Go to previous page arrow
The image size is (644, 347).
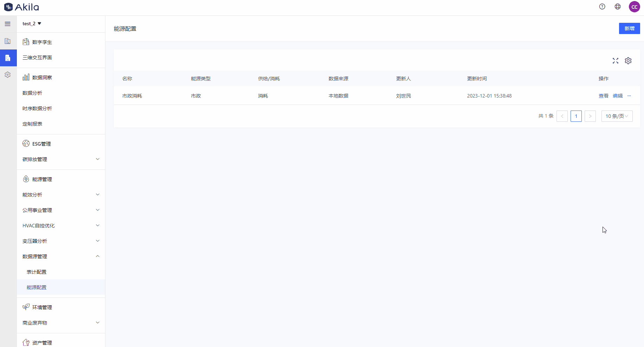coord(562,116)
